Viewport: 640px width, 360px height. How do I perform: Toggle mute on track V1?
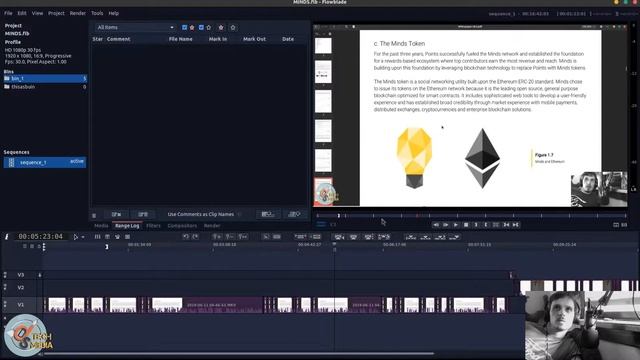pyautogui.click(x=5, y=304)
